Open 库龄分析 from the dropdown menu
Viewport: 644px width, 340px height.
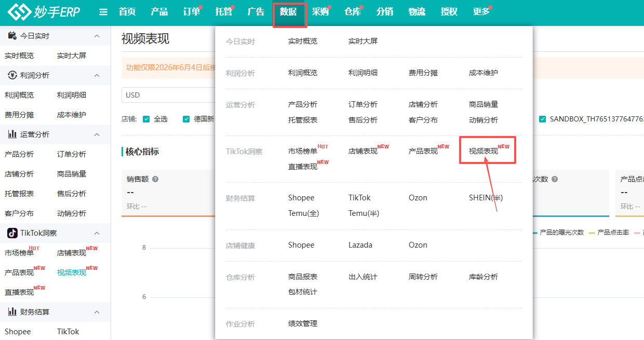[484, 277]
